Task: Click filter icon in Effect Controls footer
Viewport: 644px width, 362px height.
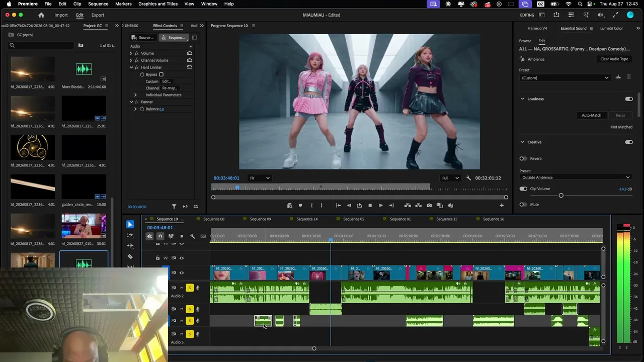Action: click(174, 207)
